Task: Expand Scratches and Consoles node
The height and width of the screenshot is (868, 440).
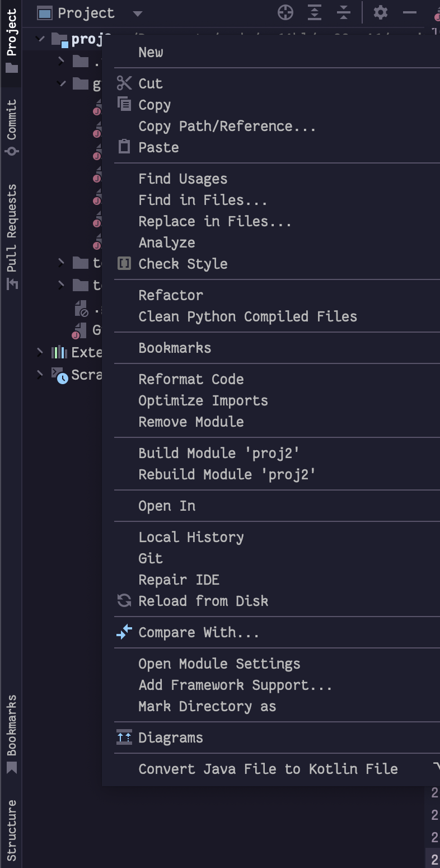Action: [40, 374]
